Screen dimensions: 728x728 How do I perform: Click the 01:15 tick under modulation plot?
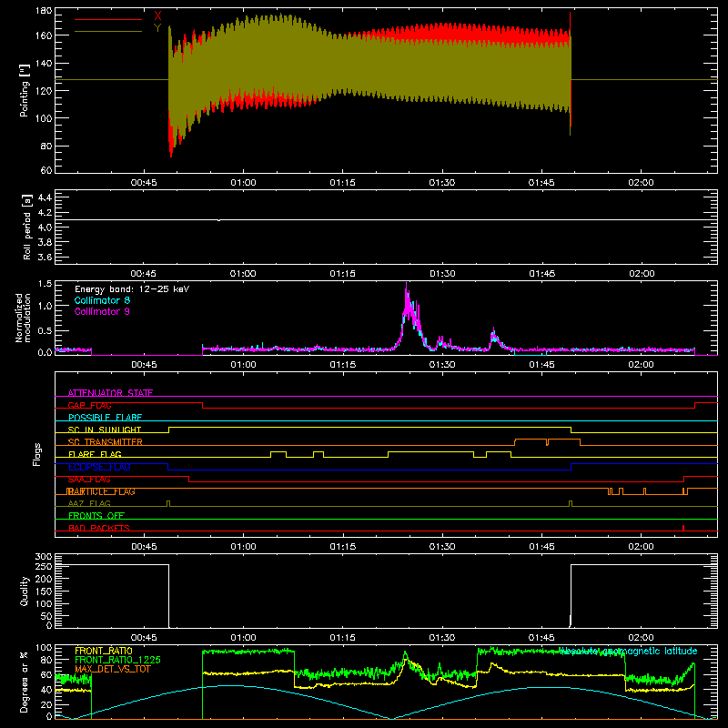click(x=343, y=365)
